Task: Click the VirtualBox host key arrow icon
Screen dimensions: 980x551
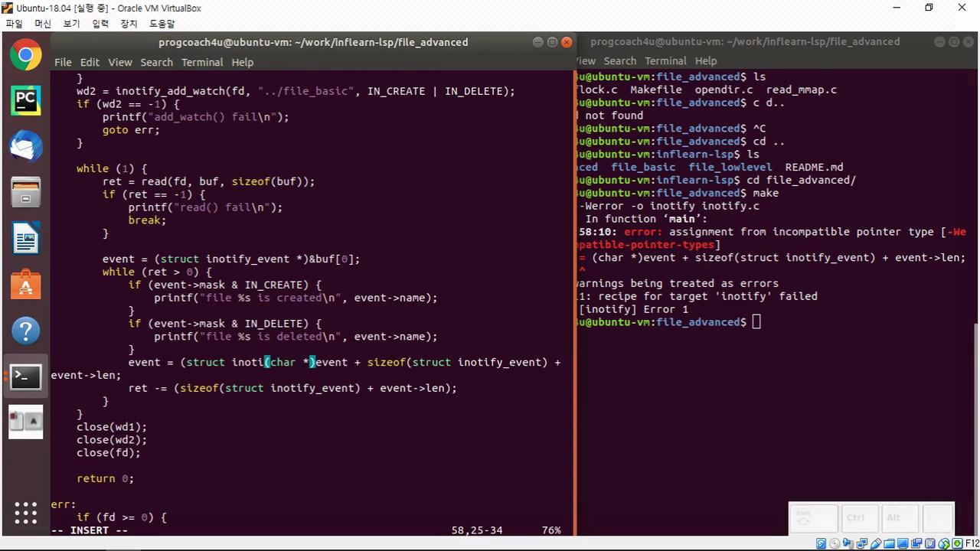Action: coord(958,543)
